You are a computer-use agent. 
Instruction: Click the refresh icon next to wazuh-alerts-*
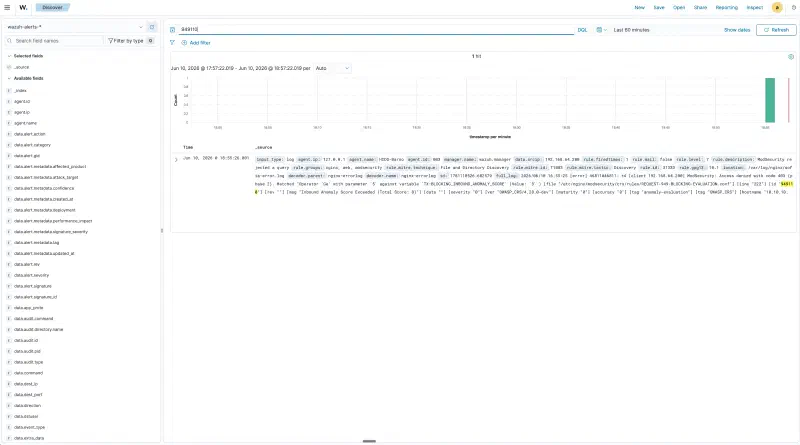point(152,27)
